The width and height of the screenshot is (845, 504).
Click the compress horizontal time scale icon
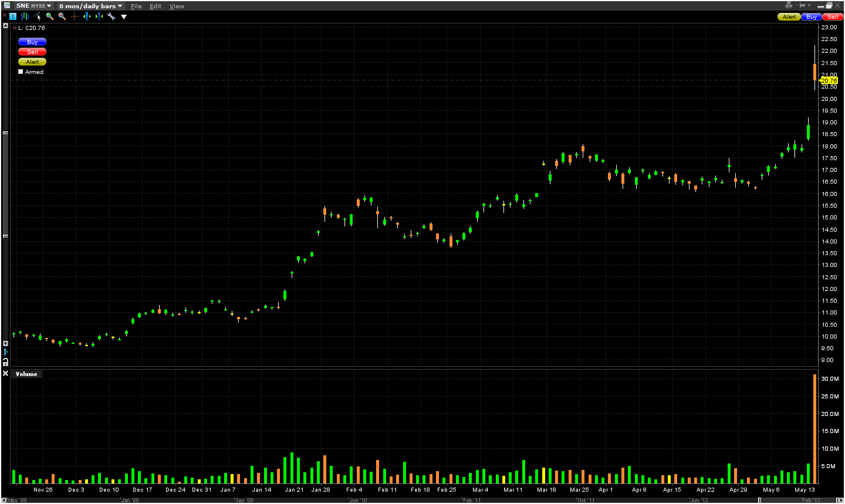coord(99,16)
